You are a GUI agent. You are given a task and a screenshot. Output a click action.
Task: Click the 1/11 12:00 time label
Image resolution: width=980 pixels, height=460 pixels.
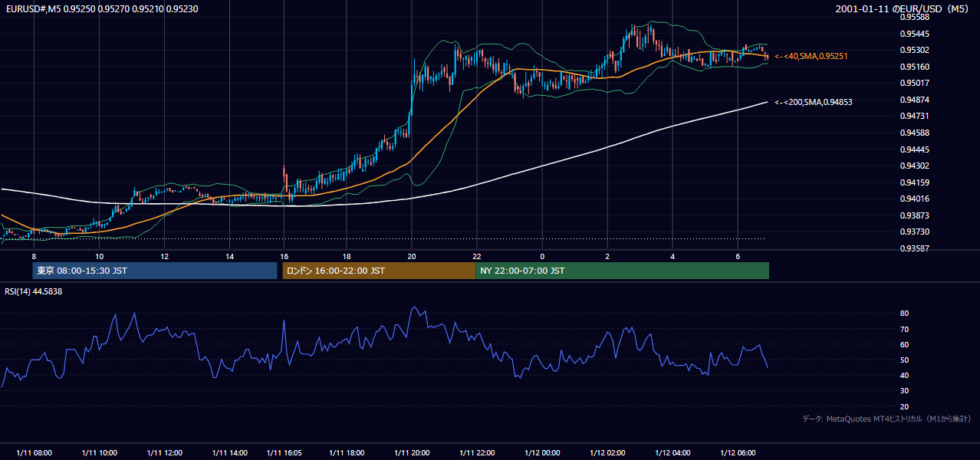(165, 453)
